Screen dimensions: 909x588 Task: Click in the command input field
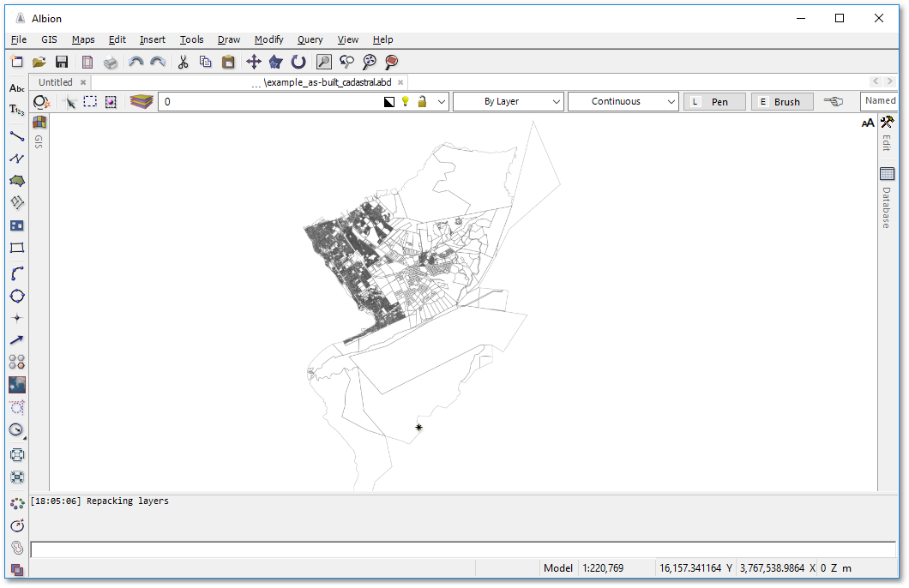462,549
